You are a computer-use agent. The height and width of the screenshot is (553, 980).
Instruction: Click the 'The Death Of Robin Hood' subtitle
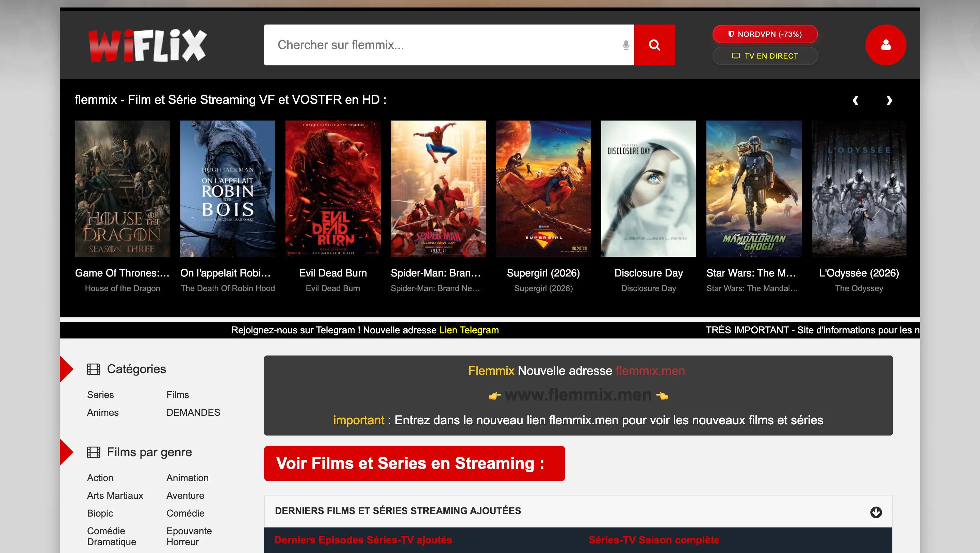click(228, 288)
